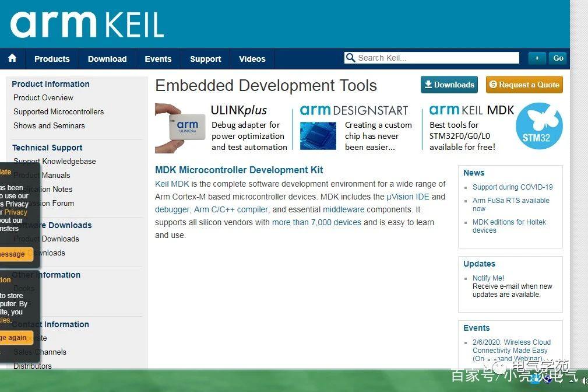Click the plus button beside search
Screen dimensions: 588x392
click(x=537, y=58)
